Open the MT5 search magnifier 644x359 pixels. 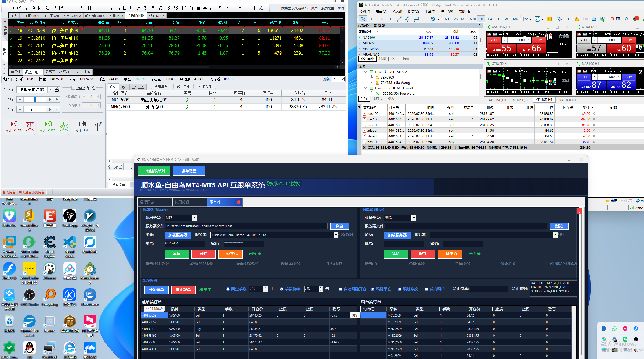627,19
